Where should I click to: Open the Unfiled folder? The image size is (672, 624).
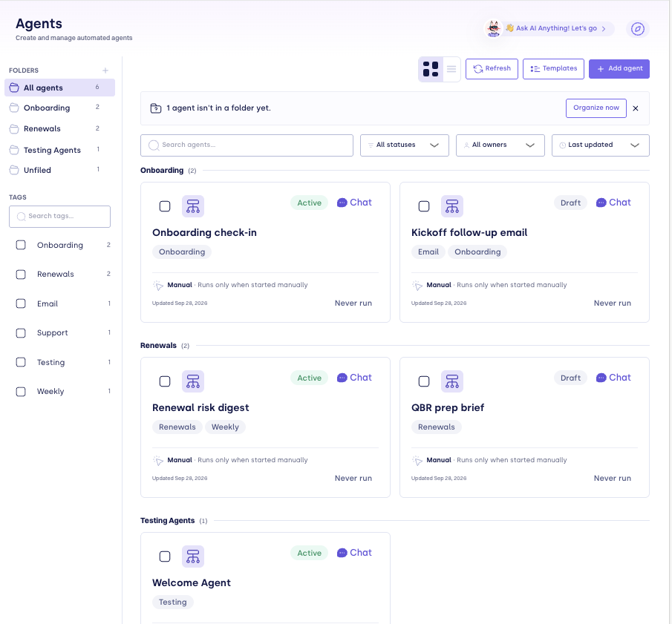pos(59,170)
